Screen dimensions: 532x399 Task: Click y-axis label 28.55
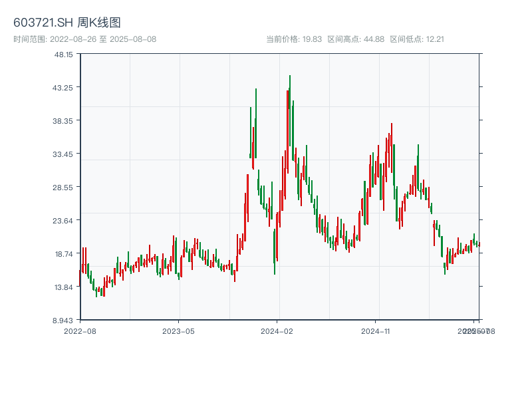[x=63, y=188]
